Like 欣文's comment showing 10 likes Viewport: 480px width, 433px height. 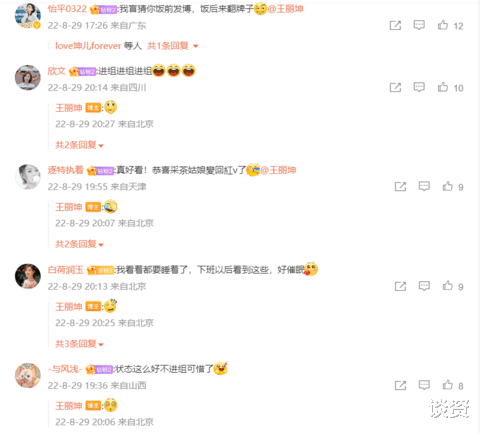(443, 87)
